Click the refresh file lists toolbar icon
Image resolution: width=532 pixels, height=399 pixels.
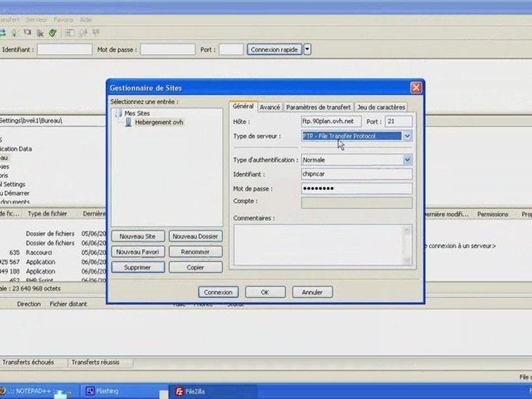tap(2, 33)
